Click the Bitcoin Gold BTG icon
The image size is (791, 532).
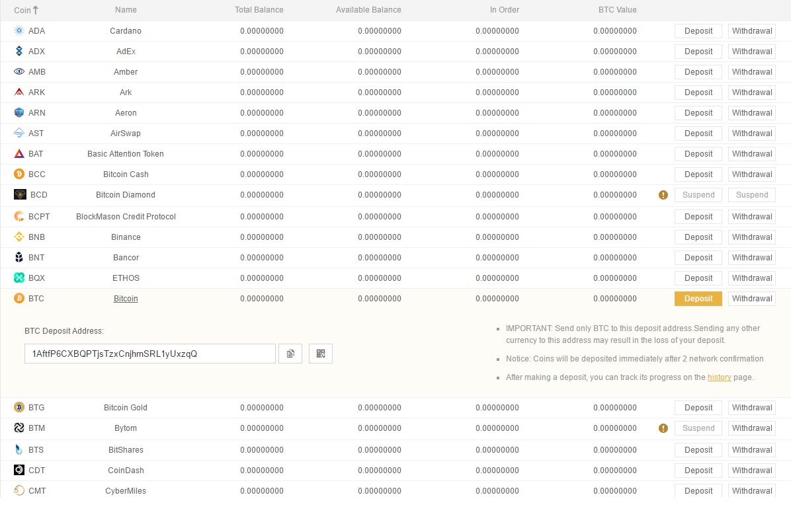click(19, 408)
